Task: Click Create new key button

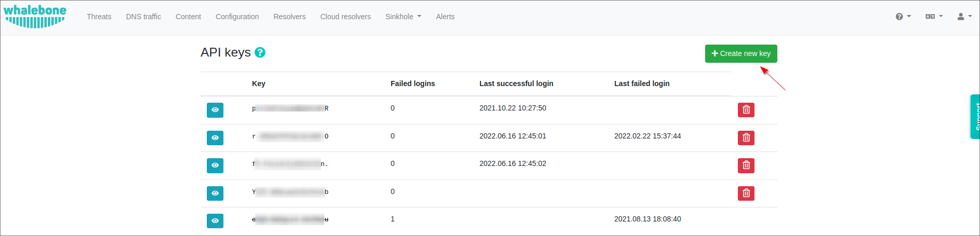Action: point(741,53)
